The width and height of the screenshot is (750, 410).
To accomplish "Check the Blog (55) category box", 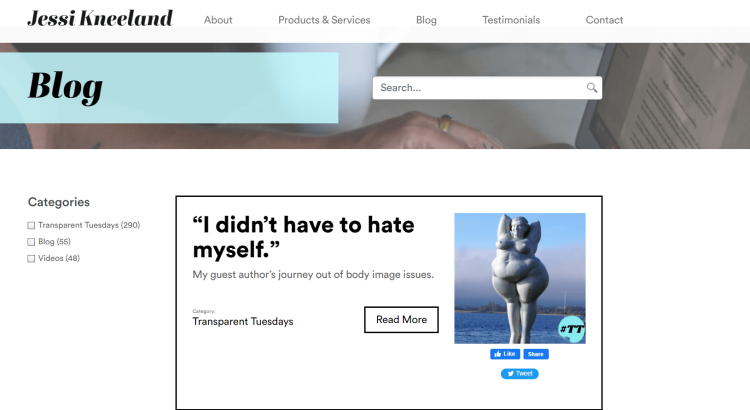I will (31, 242).
